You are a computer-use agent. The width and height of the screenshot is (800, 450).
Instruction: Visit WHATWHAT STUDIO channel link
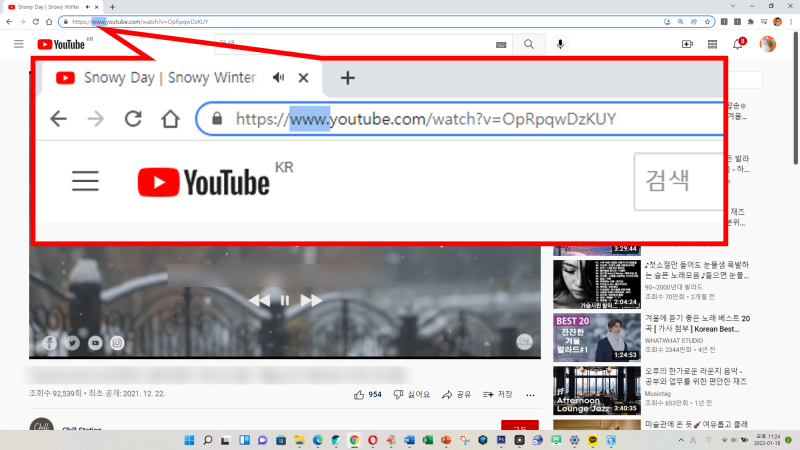(x=673, y=340)
